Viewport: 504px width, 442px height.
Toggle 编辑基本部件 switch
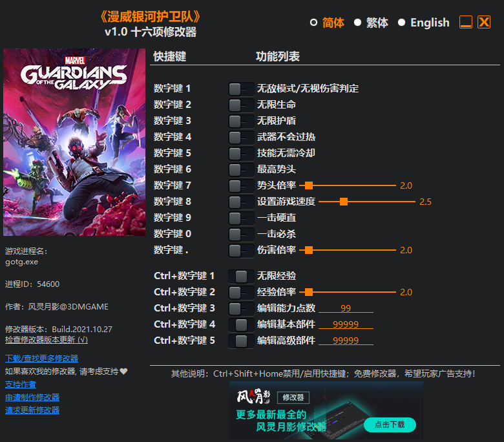pos(241,324)
